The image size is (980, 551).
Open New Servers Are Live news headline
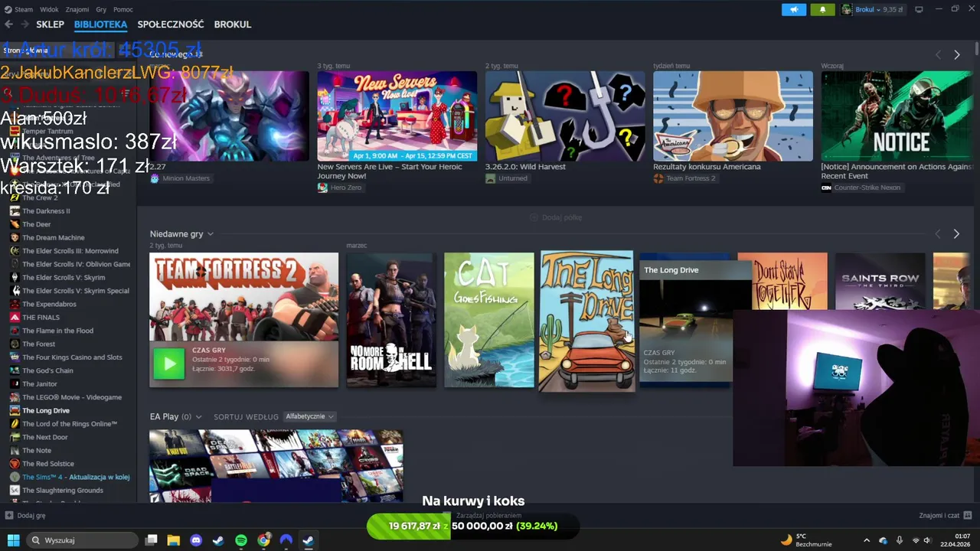point(390,171)
